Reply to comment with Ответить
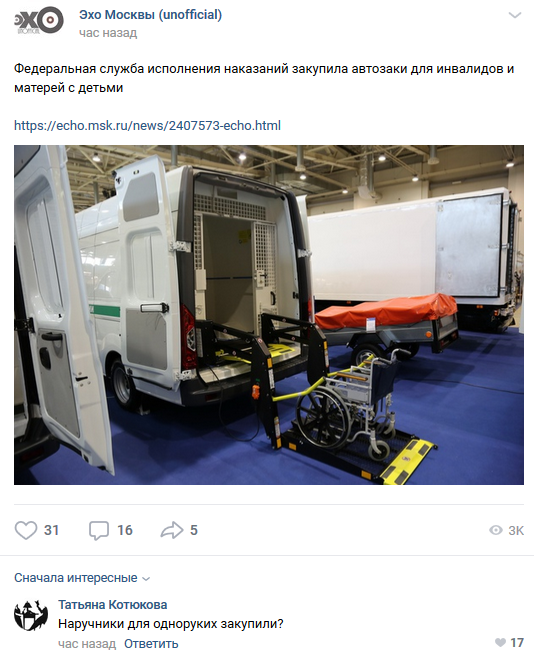This screenshot has width=534, height=660. pos(151,644)
